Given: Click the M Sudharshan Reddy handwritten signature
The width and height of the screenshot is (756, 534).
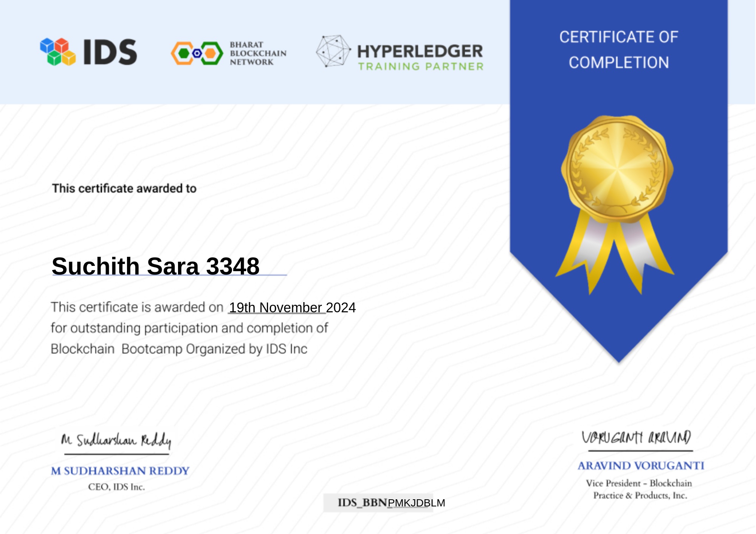Looking at the screenshot, I should pos(116,440).
